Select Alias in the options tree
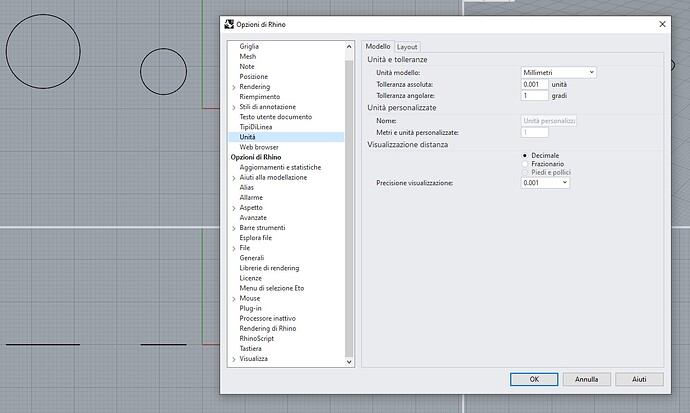 246,188
